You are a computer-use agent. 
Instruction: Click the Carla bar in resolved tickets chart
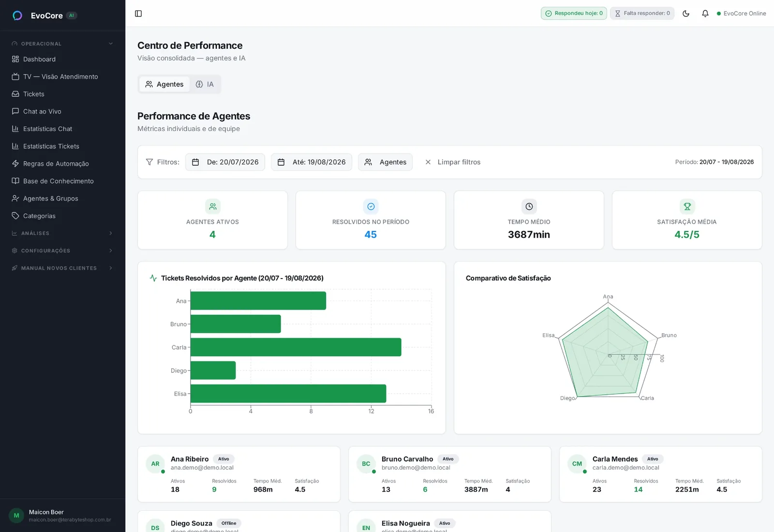[x=296, y=347]
